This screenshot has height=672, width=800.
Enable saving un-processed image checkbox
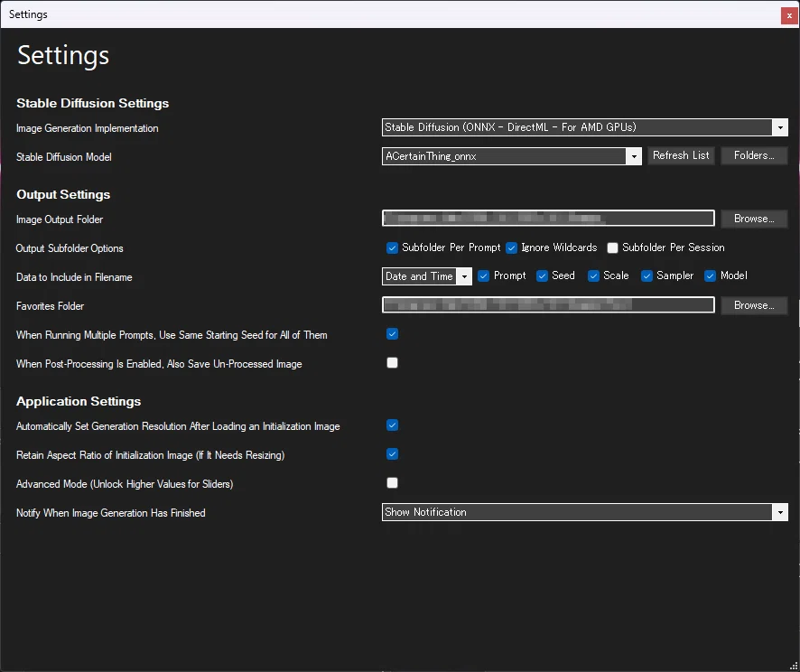click(x=392, y=363)
